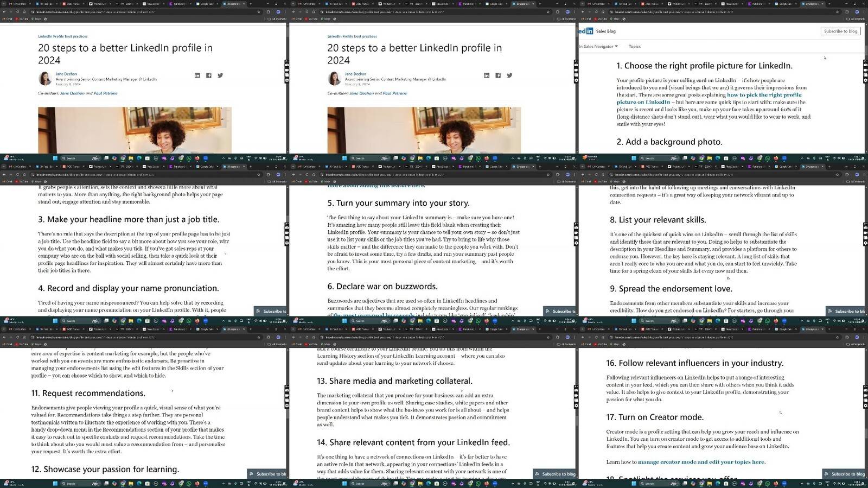Click heading '4. Record and display your name pronunciation.'
Screen dimensions: 868x488
click(129, 288)
